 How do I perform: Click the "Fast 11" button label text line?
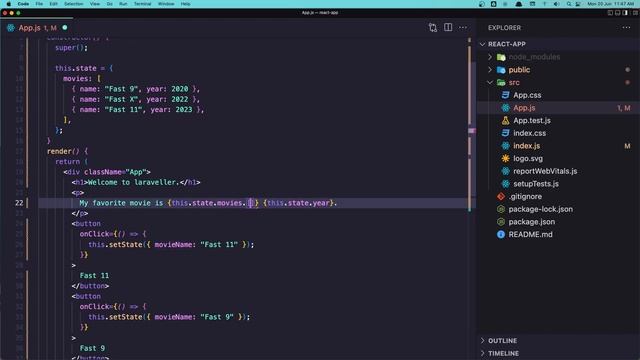tap(94, 276)
